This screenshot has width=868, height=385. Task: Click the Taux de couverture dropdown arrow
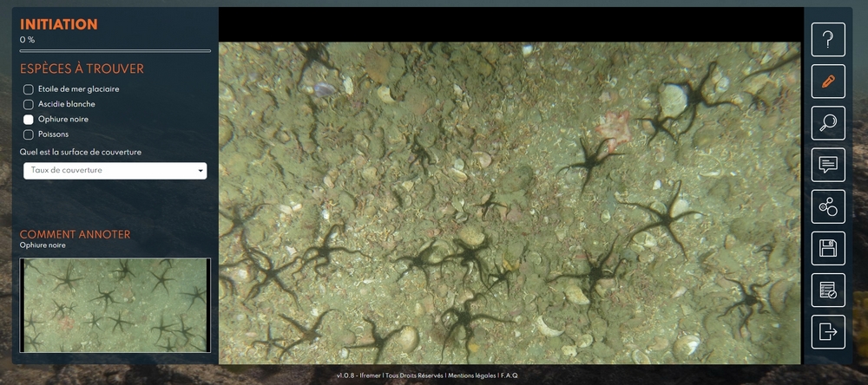tap(201, 172)
